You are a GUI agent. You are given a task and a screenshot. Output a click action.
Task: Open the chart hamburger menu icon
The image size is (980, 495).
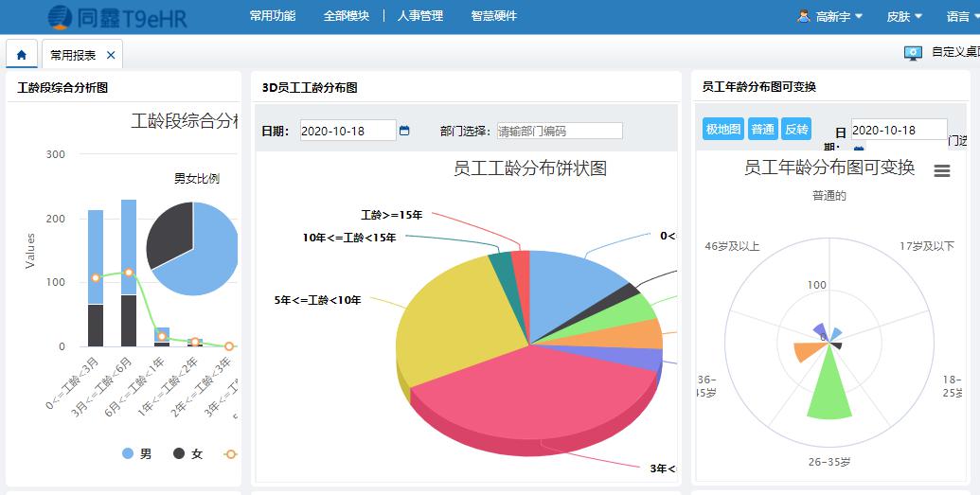tap(941, 170)
